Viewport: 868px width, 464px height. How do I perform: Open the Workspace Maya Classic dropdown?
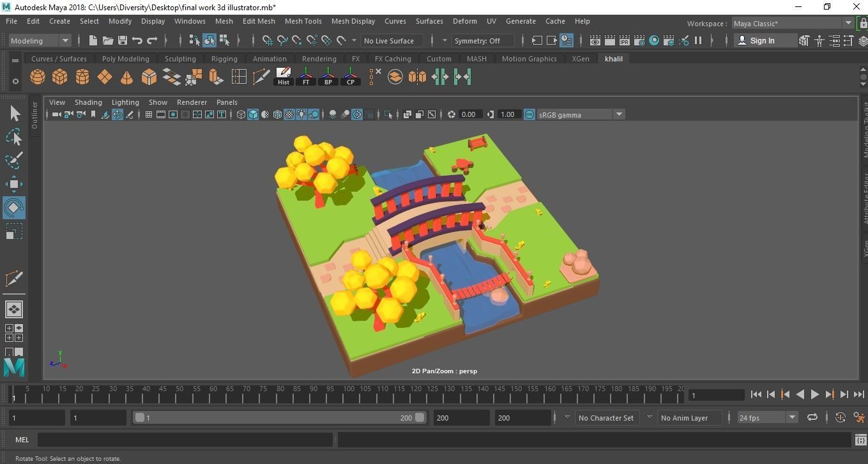[x=793, y=23]
